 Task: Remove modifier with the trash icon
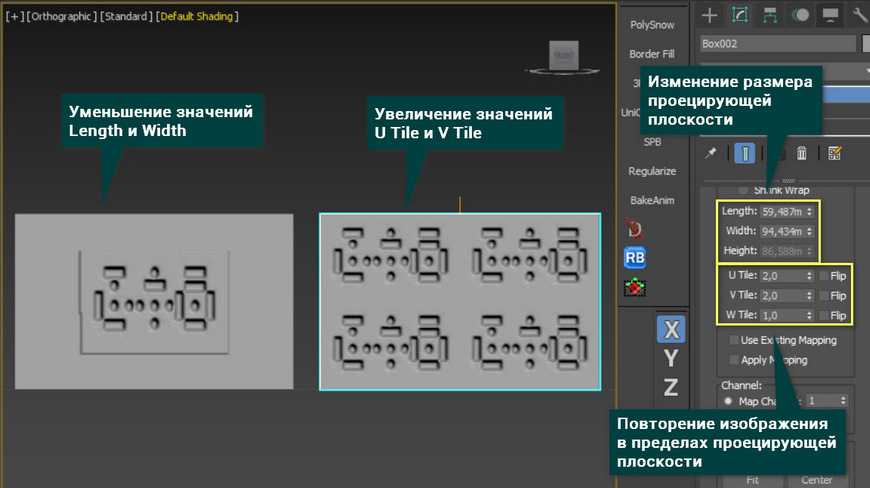[801, 153]
